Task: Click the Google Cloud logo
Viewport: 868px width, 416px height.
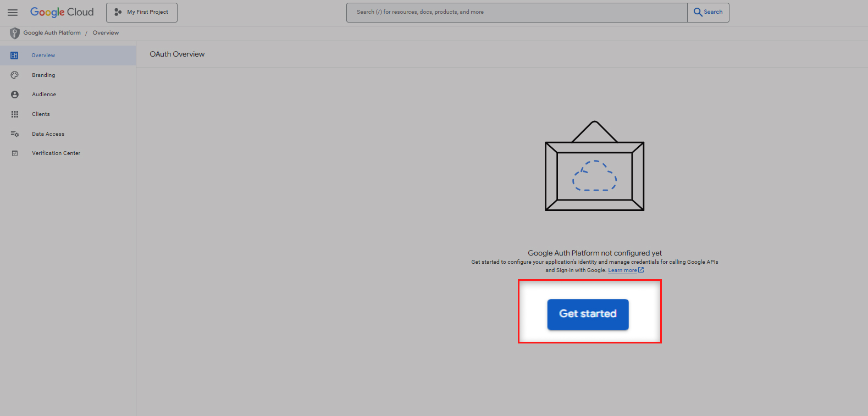Action: tap(62, 12)
